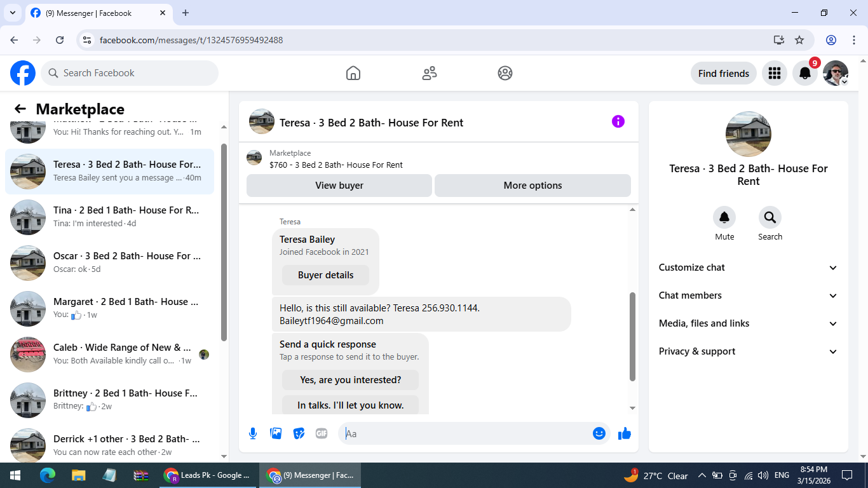Open Buyer details for Teresa Bailey
868x488 pixels.
tap(326, 275)
